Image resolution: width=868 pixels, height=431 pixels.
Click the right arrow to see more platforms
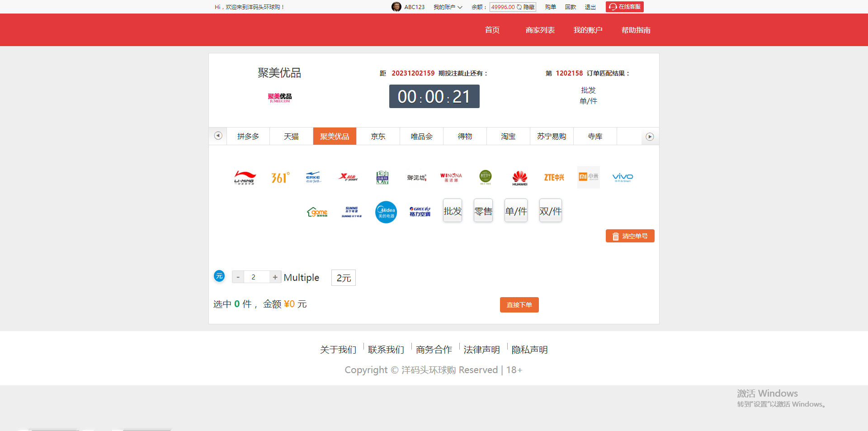[x=650, y=136]
